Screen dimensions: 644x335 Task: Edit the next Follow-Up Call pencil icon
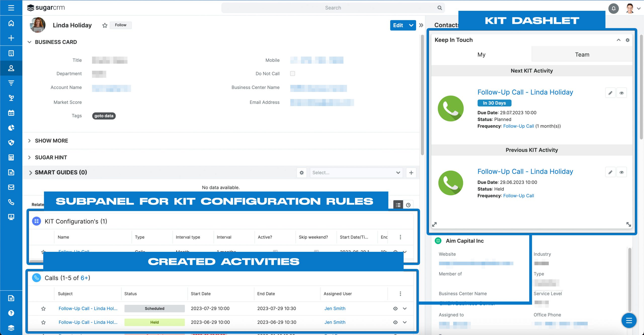coord(610,93)
